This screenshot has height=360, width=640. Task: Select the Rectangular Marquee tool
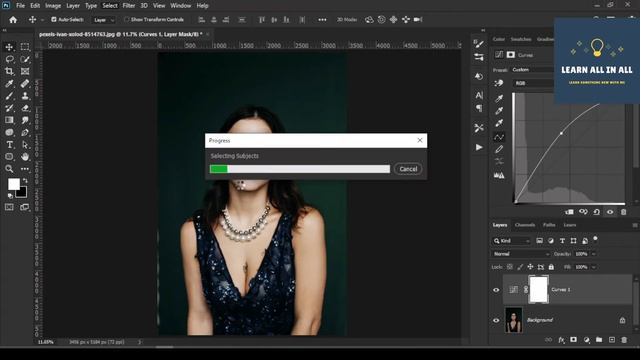coord(25,47)
